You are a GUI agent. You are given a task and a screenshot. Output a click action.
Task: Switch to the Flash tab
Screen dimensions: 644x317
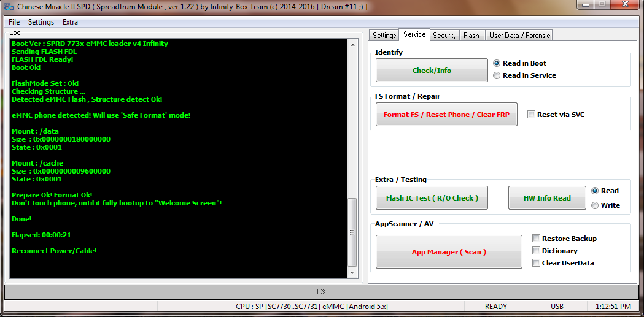471,36
